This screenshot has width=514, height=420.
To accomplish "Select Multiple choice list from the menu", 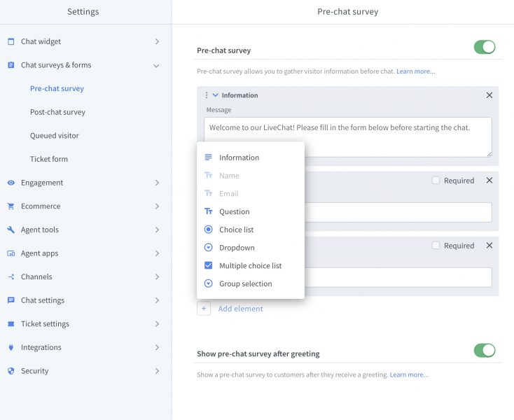I will pos(250,266).
